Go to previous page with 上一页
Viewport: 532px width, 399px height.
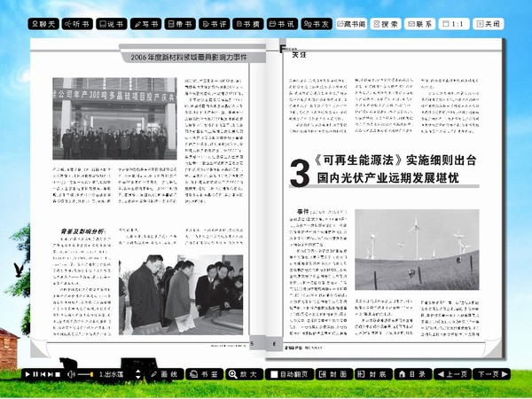(452, 374)
